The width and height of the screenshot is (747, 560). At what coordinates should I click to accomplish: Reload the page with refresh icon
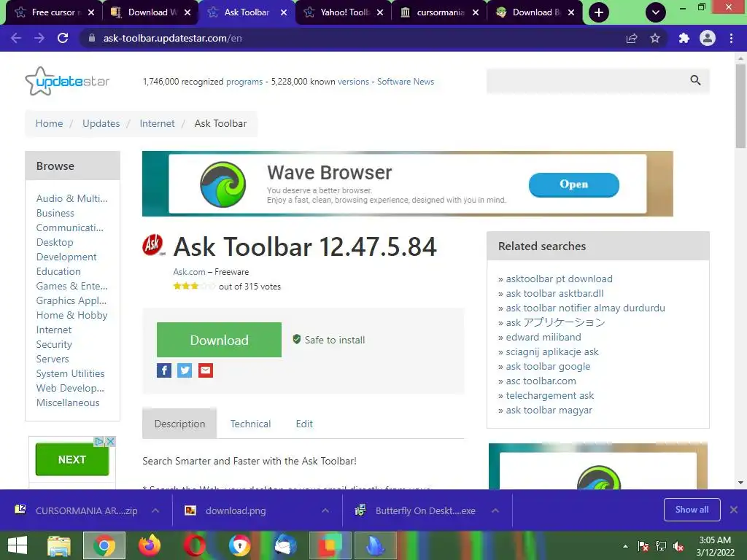pyautogui.click(x=63, y=38)
